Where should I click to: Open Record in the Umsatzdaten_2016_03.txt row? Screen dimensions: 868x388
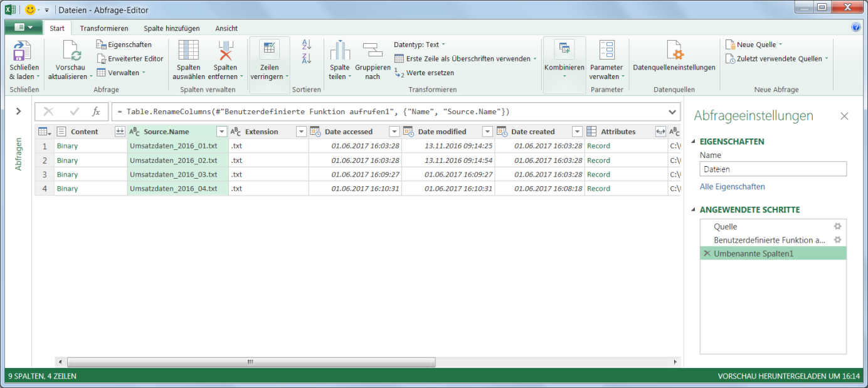(598, 174)
